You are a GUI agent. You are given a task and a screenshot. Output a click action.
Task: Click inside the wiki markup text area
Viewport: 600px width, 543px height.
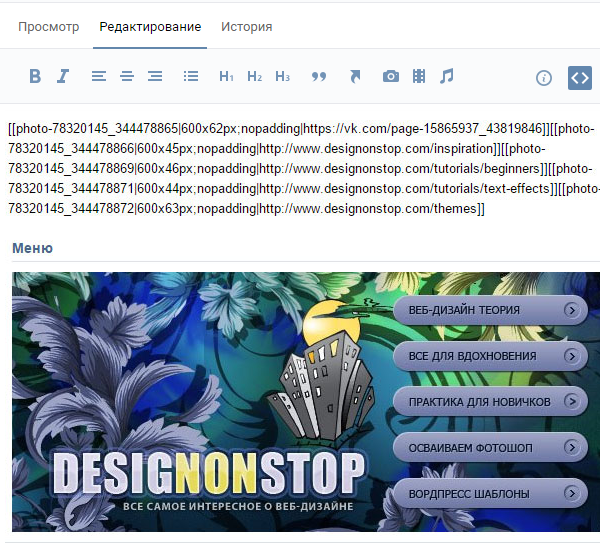pyautogui.click(x=302, y=168)
